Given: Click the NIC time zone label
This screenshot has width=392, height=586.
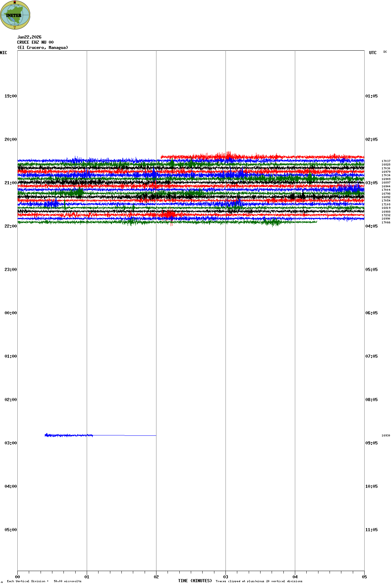Looking at the screenshot, I should (3, 53).
